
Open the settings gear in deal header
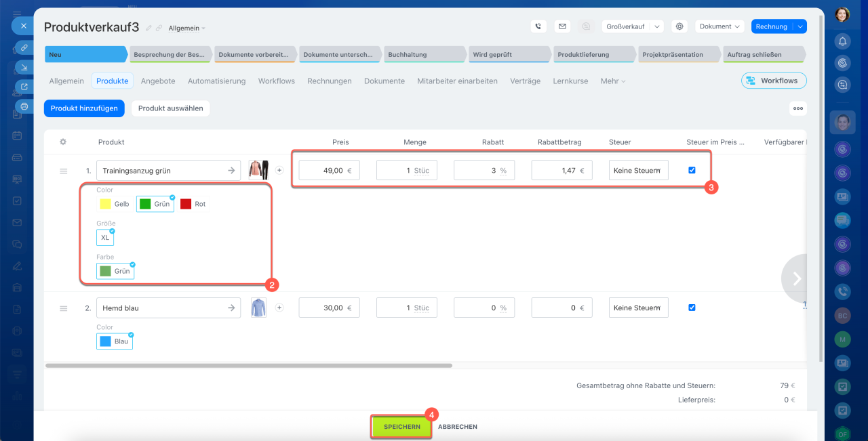pos(679,26)
